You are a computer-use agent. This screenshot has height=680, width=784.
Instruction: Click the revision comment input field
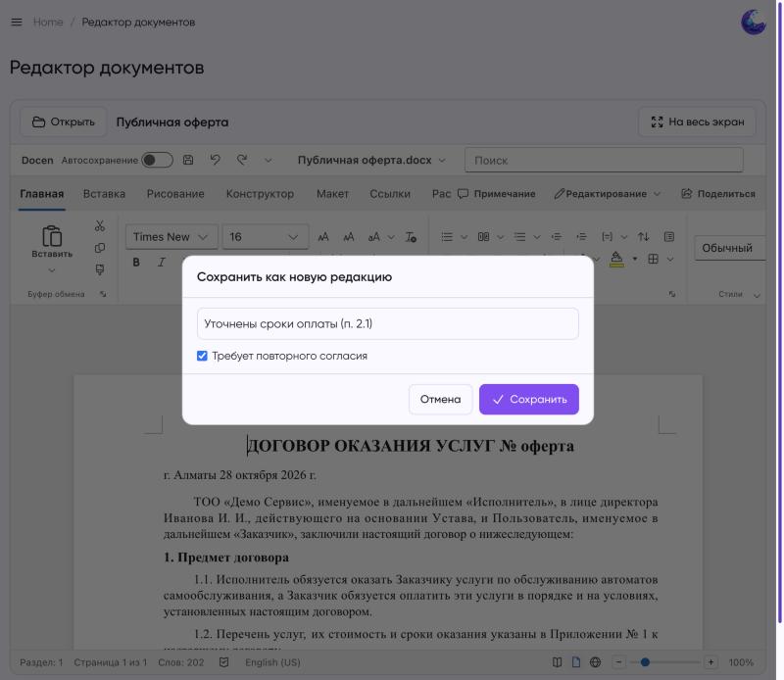(388, 324)
